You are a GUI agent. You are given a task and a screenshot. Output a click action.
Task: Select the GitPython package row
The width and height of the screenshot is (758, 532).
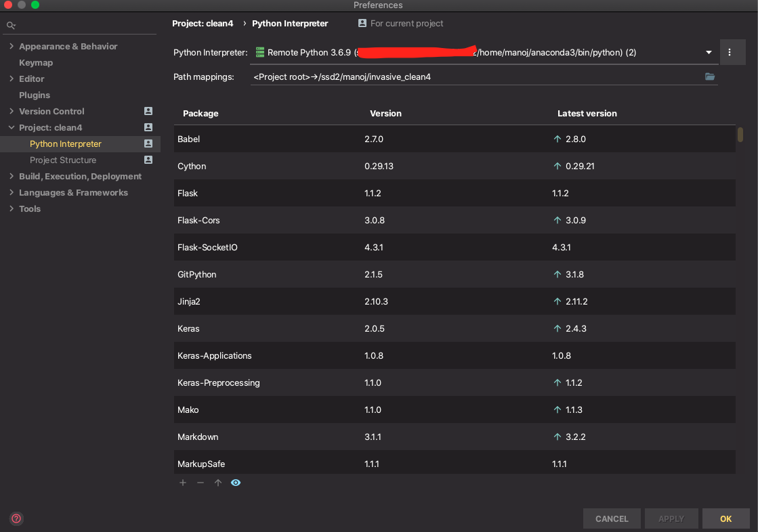pos(455,274)
